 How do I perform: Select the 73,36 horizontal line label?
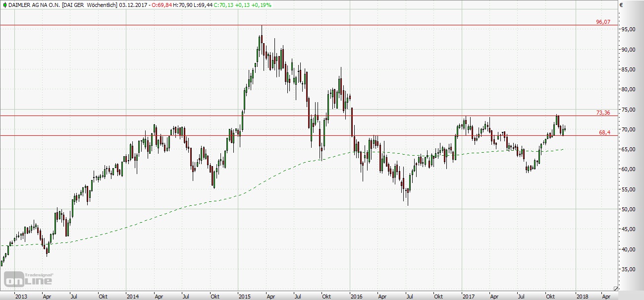603,113
